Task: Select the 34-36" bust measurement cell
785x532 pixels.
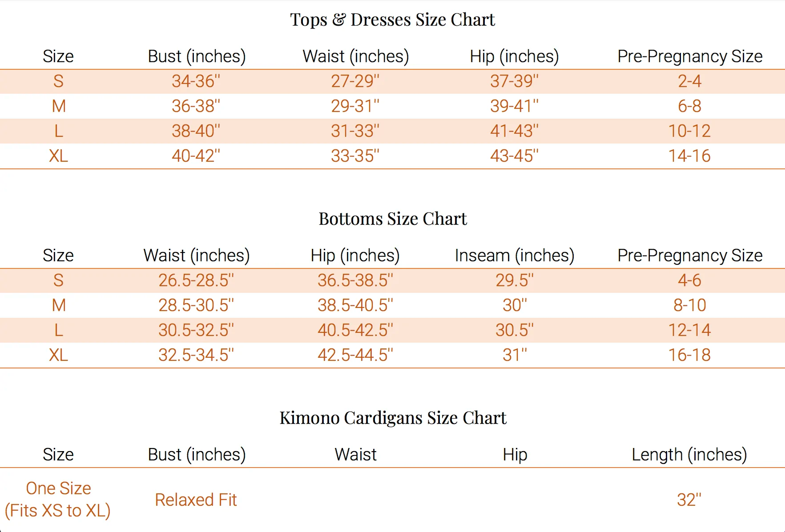Action: point(196,81)
